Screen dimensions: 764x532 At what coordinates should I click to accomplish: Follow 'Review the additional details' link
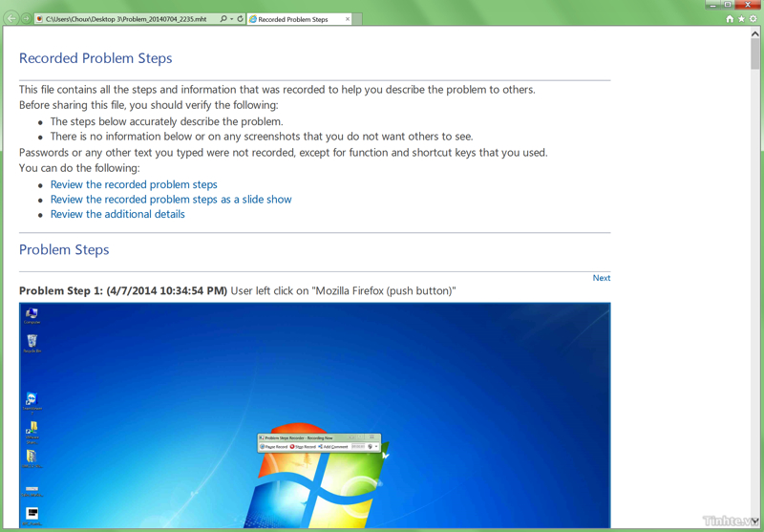pos(117,214)
